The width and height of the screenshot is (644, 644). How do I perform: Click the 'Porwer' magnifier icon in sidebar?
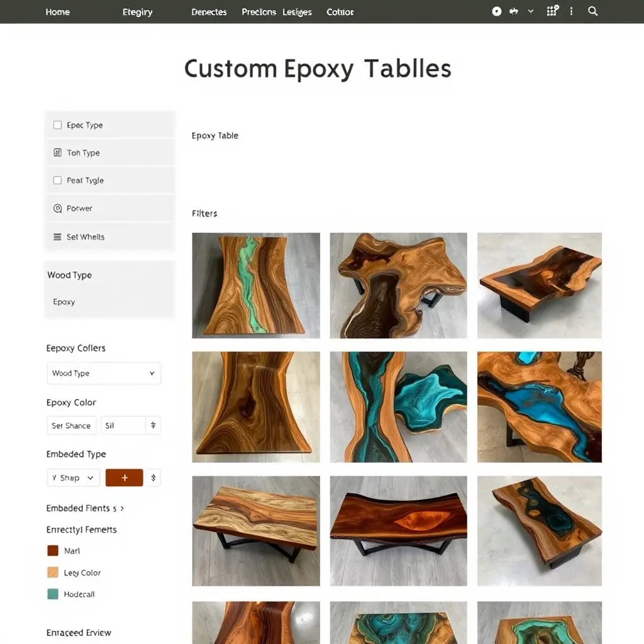[x=57, y=208]
